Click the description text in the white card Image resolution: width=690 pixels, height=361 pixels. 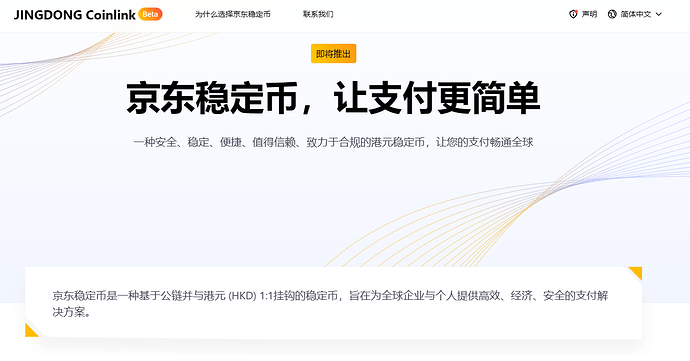[x=330, y=304]
